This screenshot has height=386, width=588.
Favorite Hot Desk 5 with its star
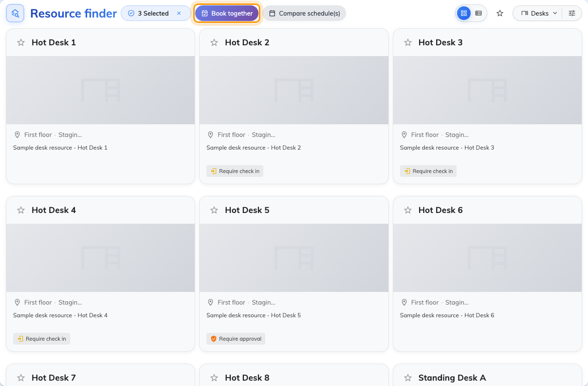pos(214,210)
